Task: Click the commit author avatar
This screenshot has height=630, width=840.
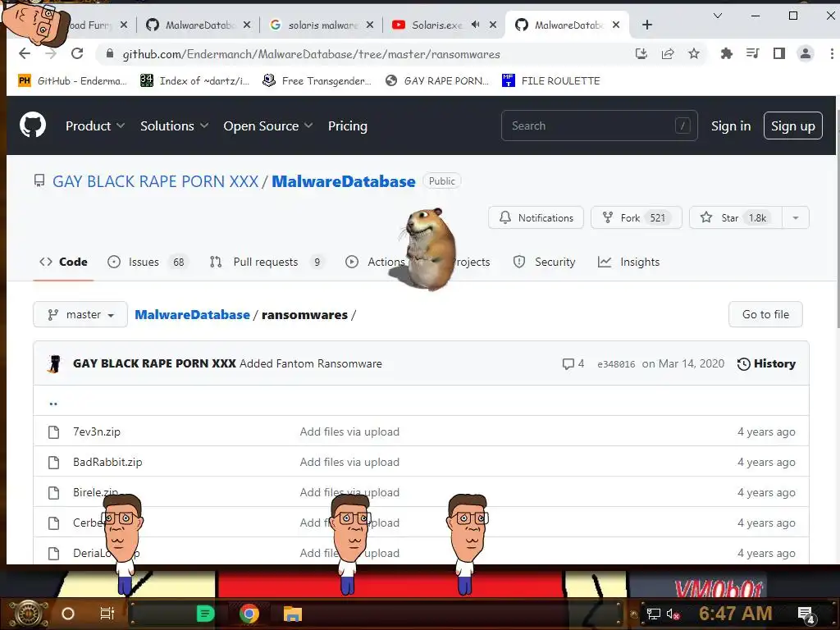Action: (x=54, y=363)
